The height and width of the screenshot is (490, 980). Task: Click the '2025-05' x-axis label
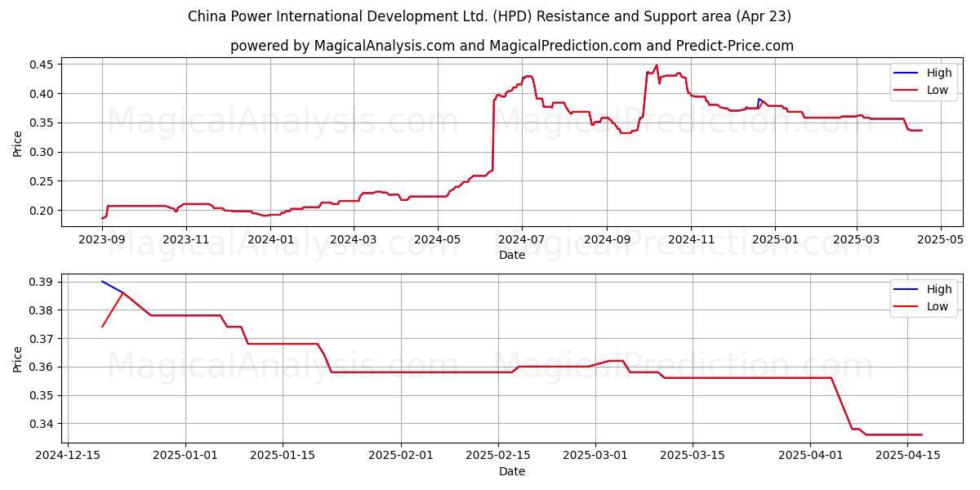pos(941,239)
